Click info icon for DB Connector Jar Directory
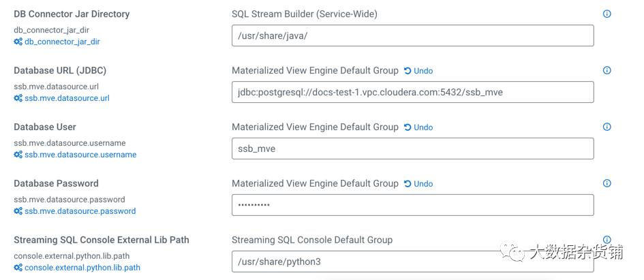The width and height of the screenshot is (644, 280). (x=607, y=14)
